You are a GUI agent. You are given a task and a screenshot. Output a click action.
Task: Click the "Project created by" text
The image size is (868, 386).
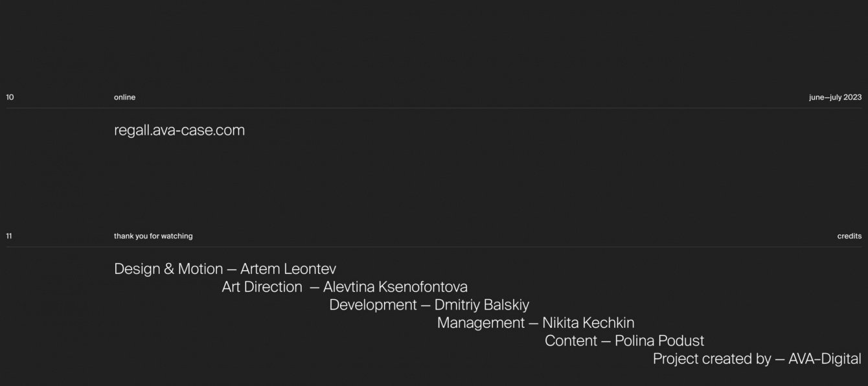pyautogui.click(x=711, y=359)
